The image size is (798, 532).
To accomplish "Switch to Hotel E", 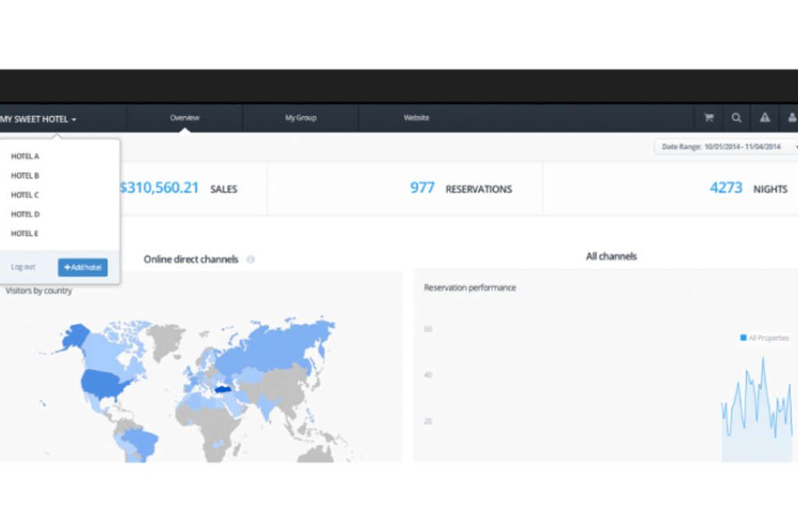I will [25, 234].
